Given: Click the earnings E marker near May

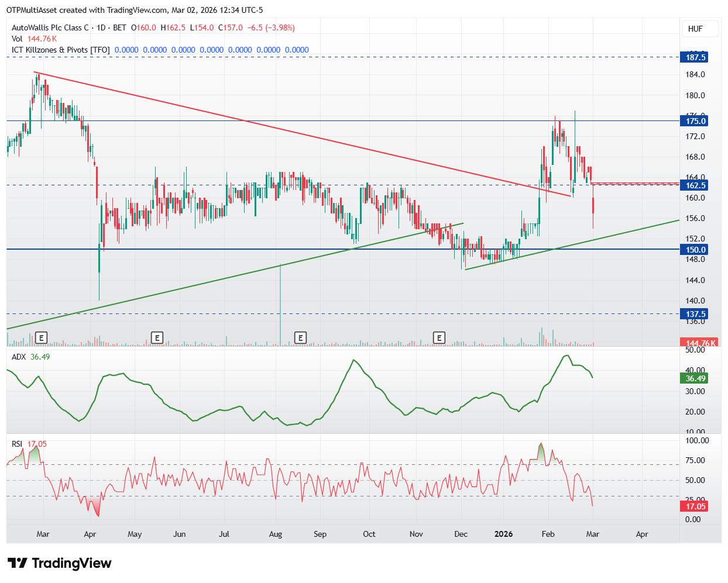Looking at the screenshot, I should 156,337.
